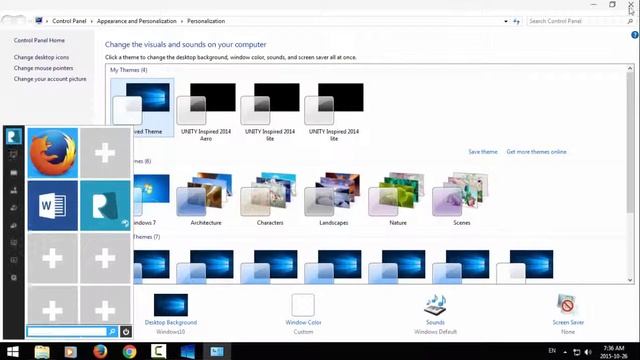Click the blue help question mark icon
Image resolution: width=640 pixels, height=360 pixels.
coord(635,35)
